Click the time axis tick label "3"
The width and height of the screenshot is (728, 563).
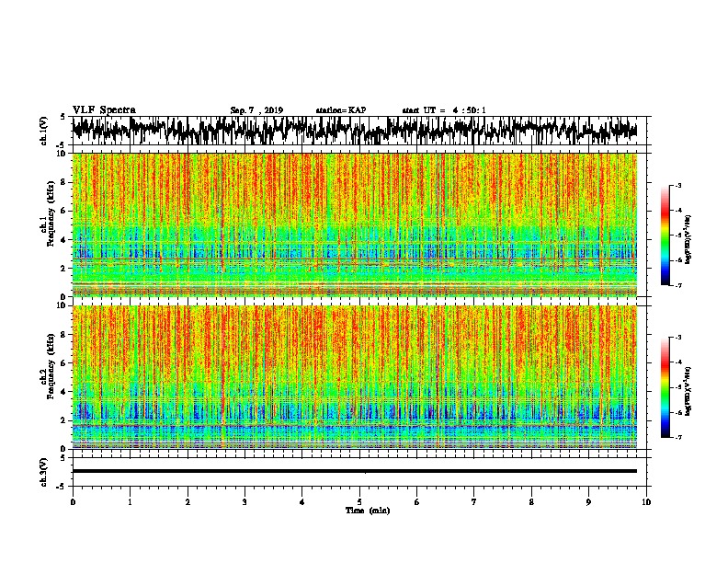click(245, 502)
